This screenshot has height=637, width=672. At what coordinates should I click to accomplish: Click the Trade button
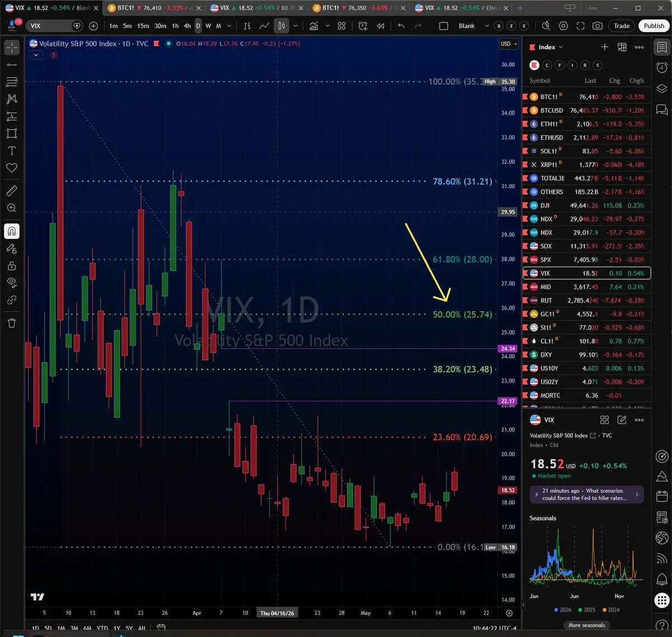tap(622, 26)
